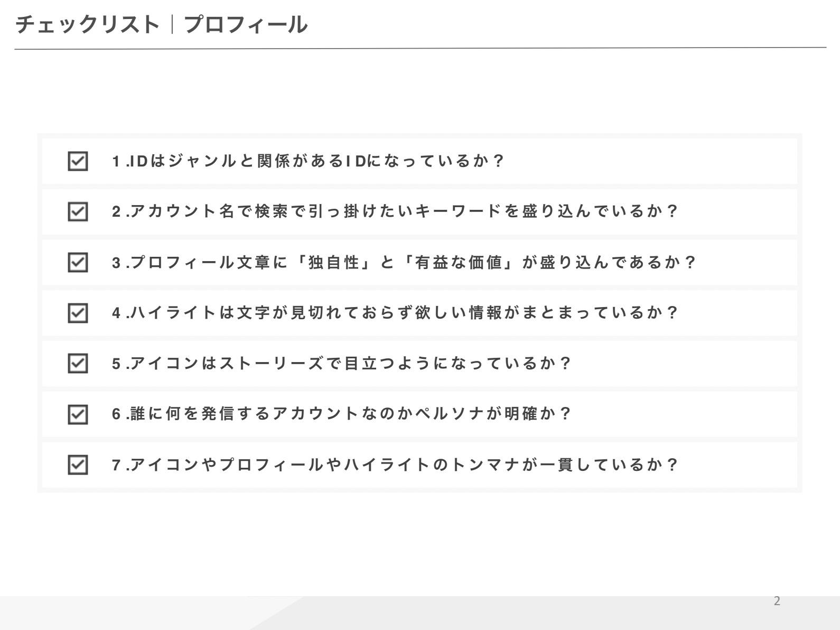Screen dimensions: 840x630
Task: Toggle checkbox for トンマナ item 7
Action: click(78, 465)
